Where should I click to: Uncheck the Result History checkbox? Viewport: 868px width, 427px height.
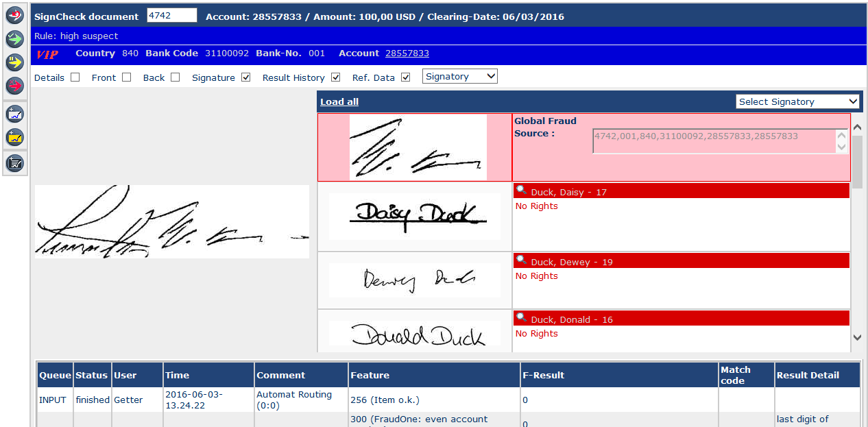pos(336,77)
